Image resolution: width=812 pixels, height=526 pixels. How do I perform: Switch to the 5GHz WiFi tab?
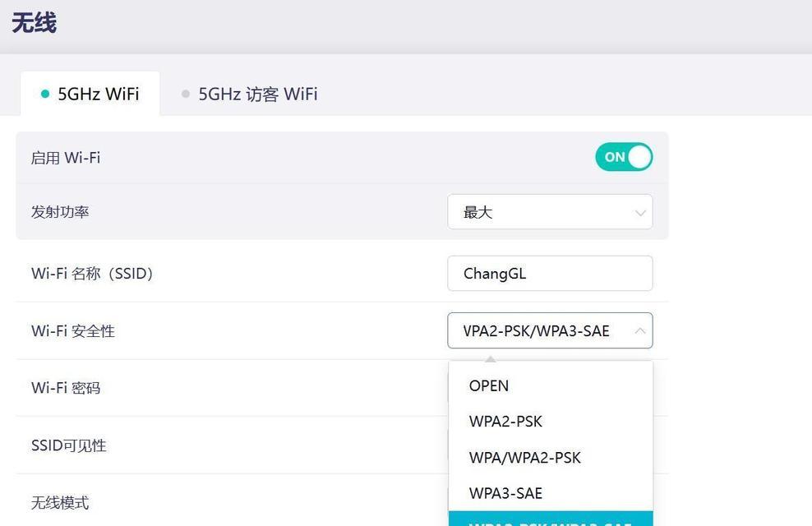coord(90,94)
